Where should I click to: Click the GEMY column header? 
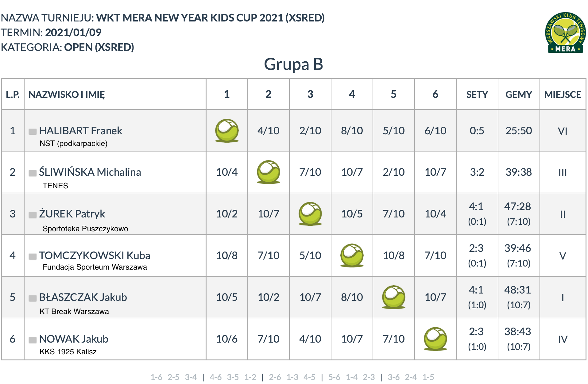tap(519, 94)
